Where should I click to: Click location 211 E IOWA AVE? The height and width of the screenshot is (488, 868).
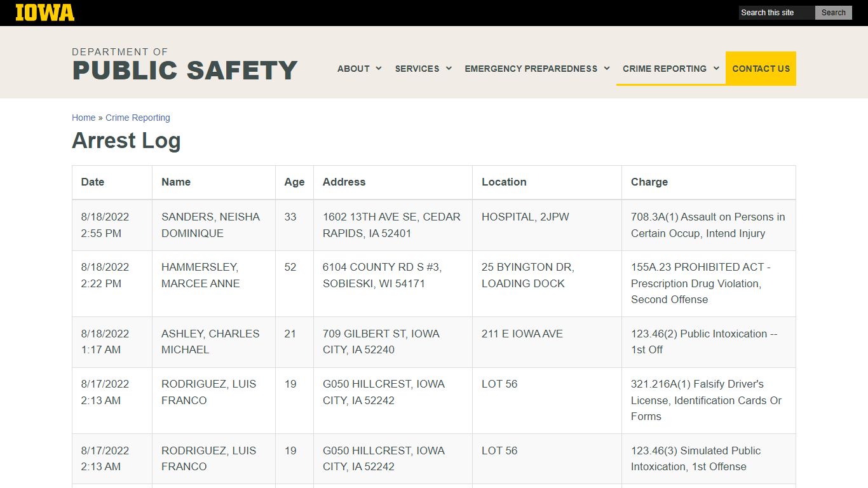pyautogui.click(x=522, y=334)
